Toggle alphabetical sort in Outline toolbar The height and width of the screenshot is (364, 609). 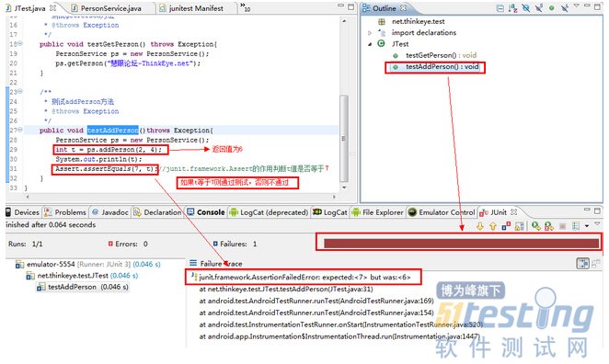pos(512,8)
